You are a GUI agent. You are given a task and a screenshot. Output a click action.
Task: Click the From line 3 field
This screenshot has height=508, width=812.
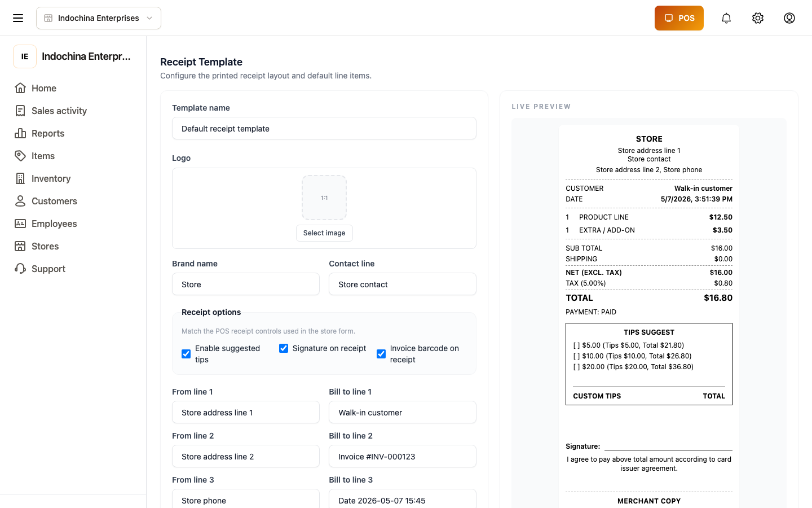point(246,499)
